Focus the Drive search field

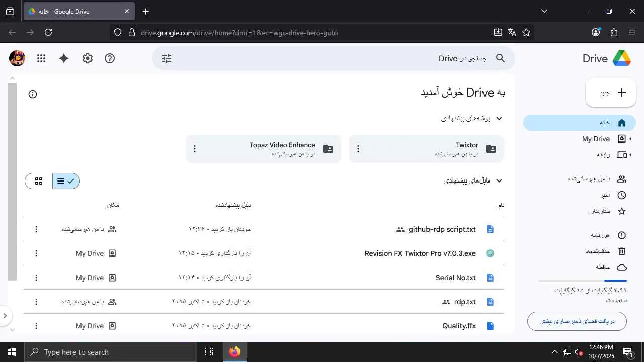(x=334, y=58)
